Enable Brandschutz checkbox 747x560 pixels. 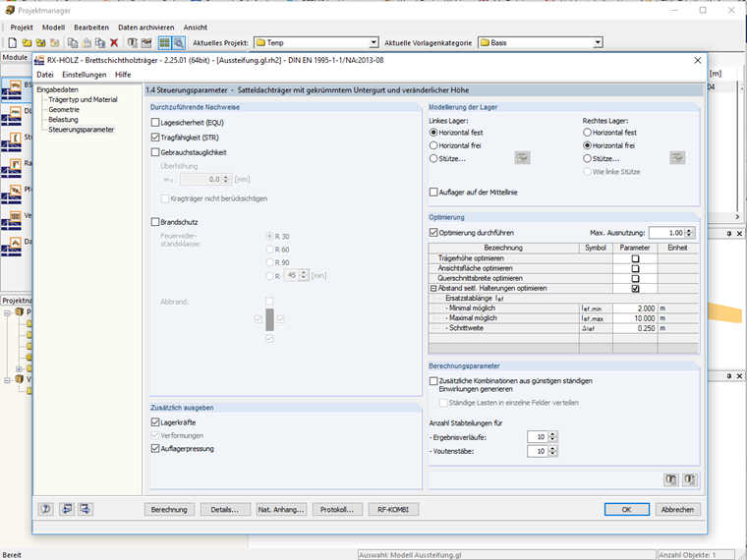155,222
